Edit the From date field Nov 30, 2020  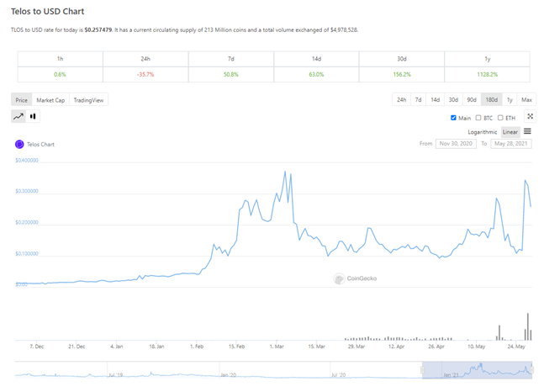coord(456,143)
